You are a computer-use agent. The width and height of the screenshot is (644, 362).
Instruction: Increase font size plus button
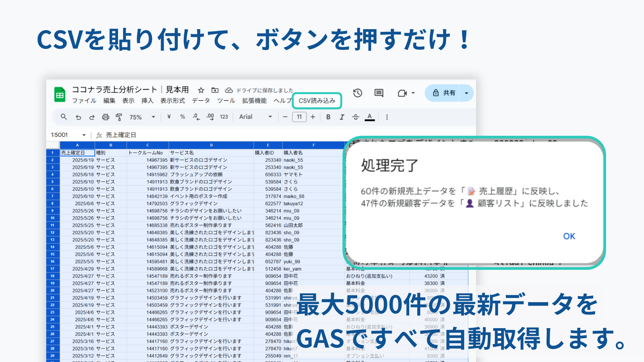pos(313,117)
